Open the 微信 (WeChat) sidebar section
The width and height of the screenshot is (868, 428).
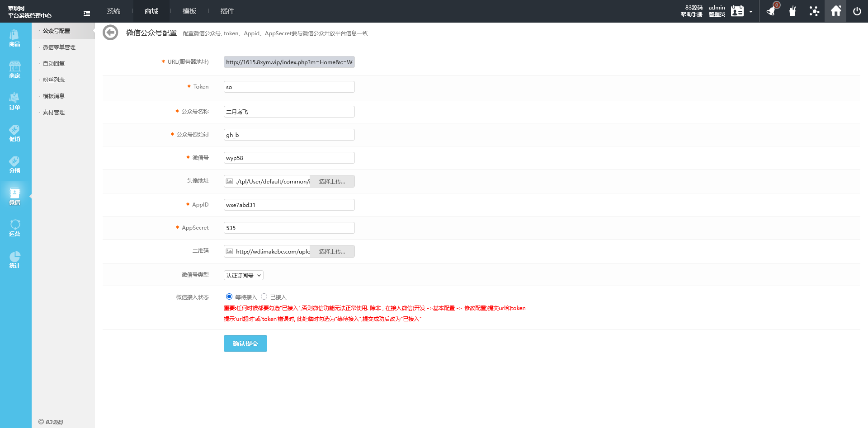click(x=14, y=196)
